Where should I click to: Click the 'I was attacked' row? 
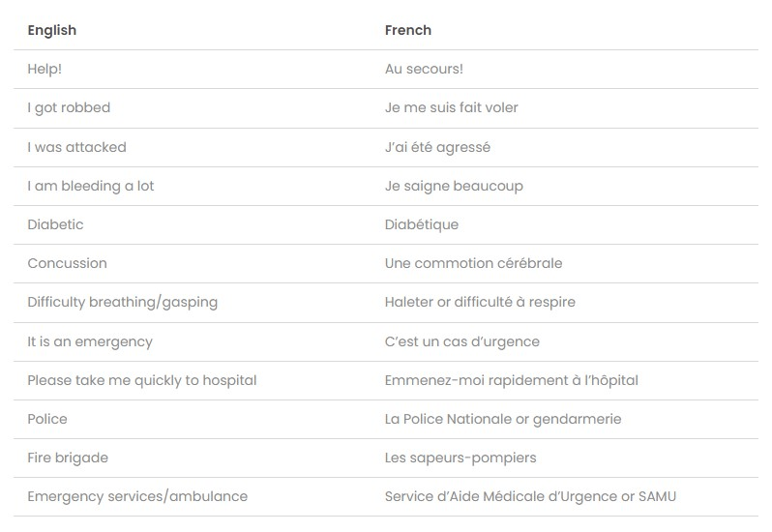click(x=386, y=147)
